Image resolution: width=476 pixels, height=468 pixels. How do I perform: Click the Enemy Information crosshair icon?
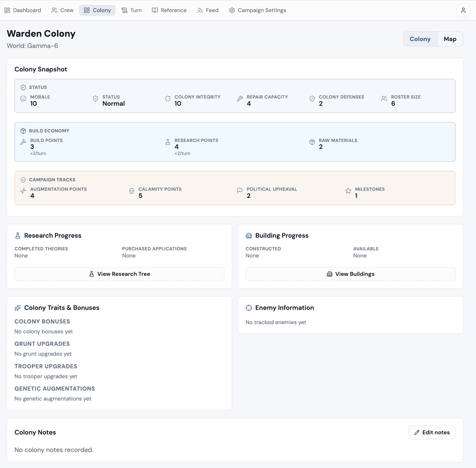(249, 308)
